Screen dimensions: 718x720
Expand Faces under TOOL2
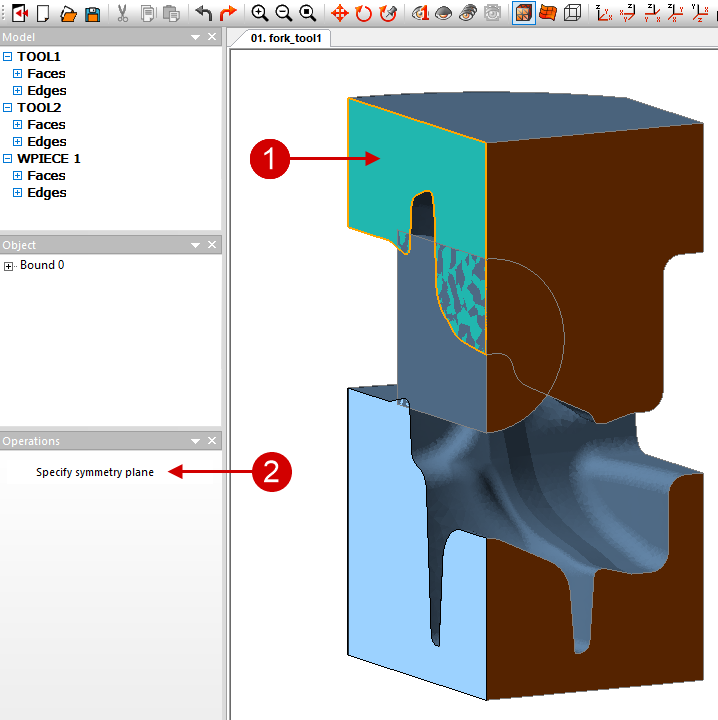click(17, 125)
